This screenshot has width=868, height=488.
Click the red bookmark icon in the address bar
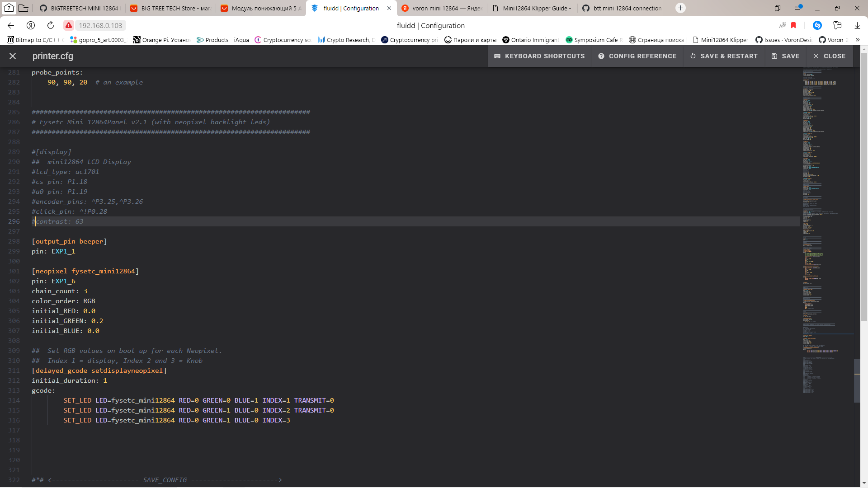(793, 25)
